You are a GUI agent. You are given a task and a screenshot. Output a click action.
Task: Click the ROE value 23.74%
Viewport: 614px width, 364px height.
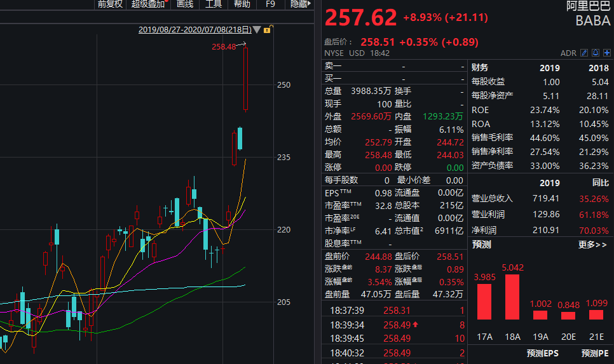(x=545, y=110)
